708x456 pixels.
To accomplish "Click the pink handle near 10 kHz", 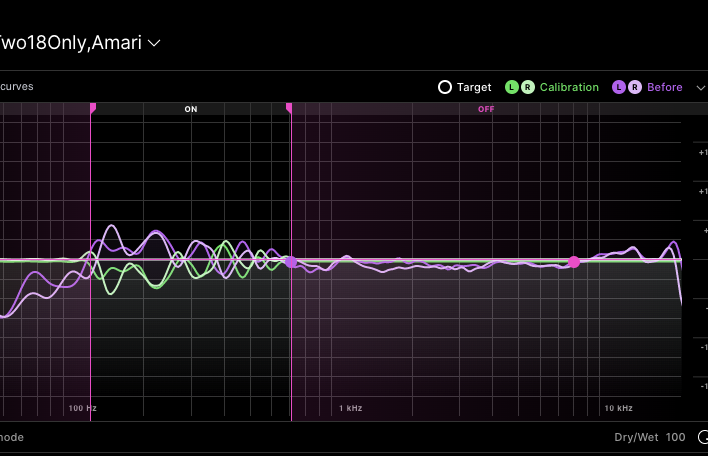I will click(574, 262).
